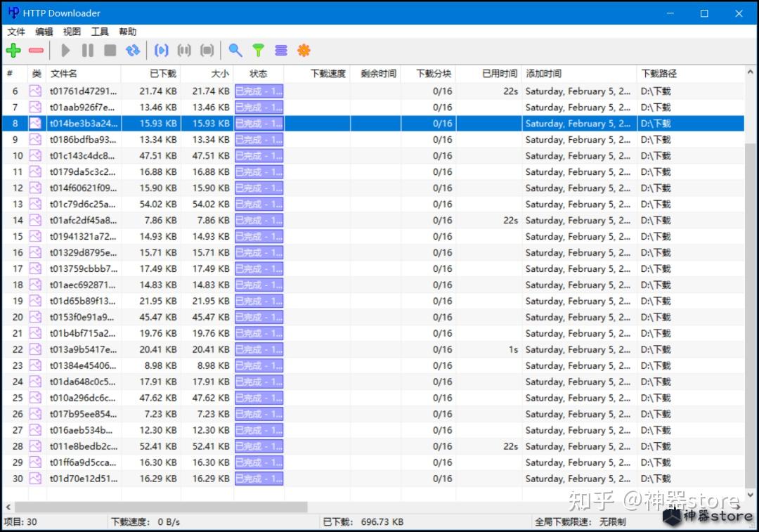Open the 视图 menu
The image size is (759, 532).
(72, 32)
